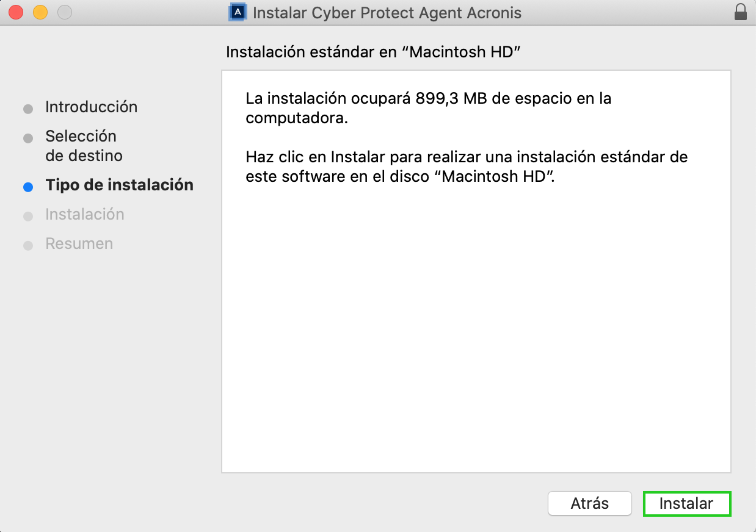Screen dimensions: 756x532
Task: Click the text stating 899,3 MB of space
Action: point(429,107)
